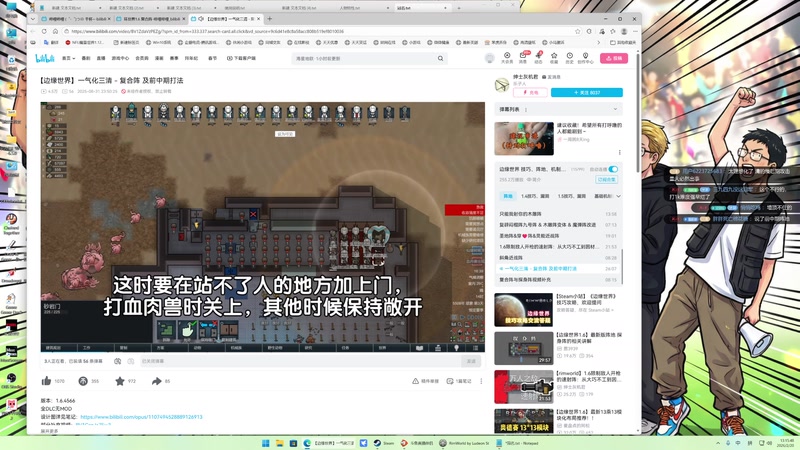
Task: Open RimWorld window from the taskbar
Action: point(464,443)
